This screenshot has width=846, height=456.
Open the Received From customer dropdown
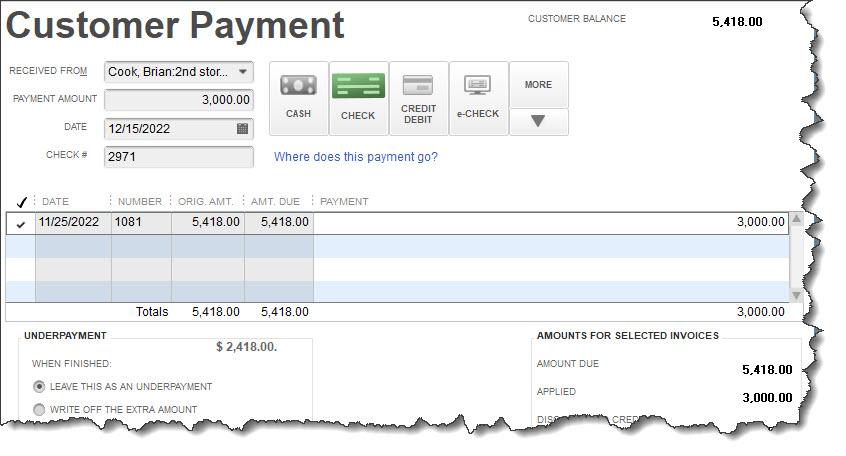click(243, 72)
